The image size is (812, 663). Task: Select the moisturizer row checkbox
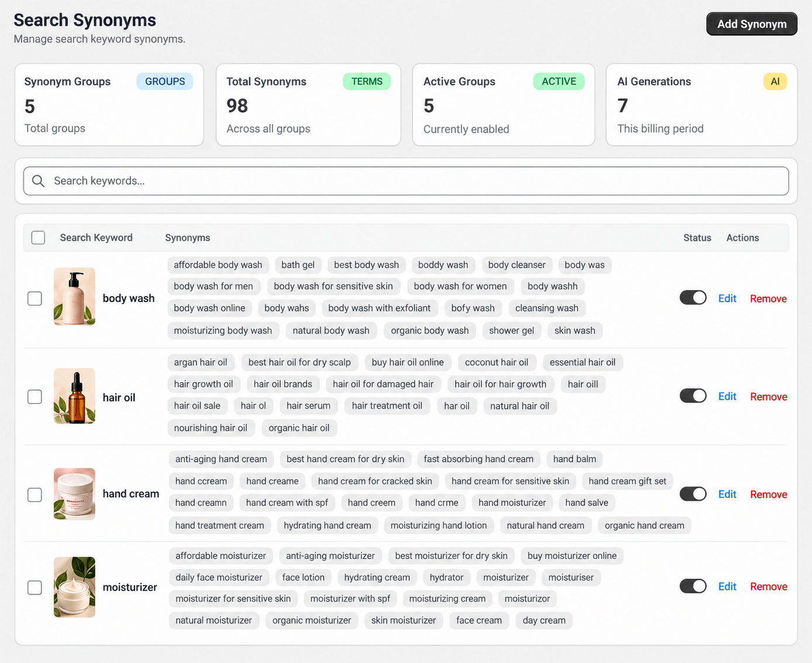[x=35, y=588]
